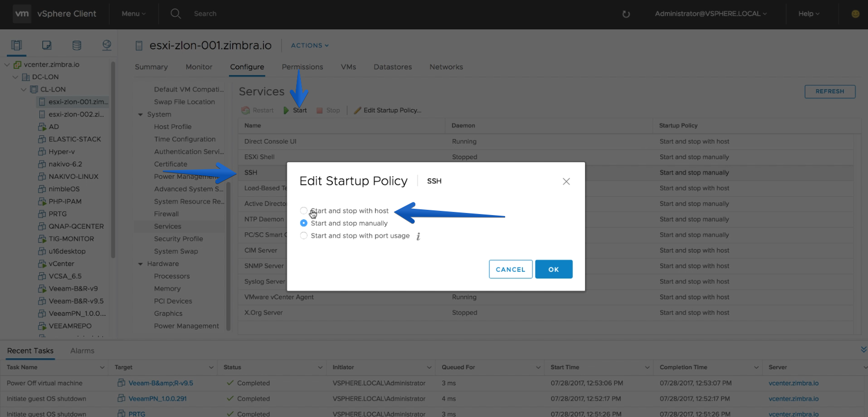Image resolution: width=868 pixels, height=417 pixels.
Task: Collapse the System section arrow
Action: pyautogui.click(x=140, y=115)
